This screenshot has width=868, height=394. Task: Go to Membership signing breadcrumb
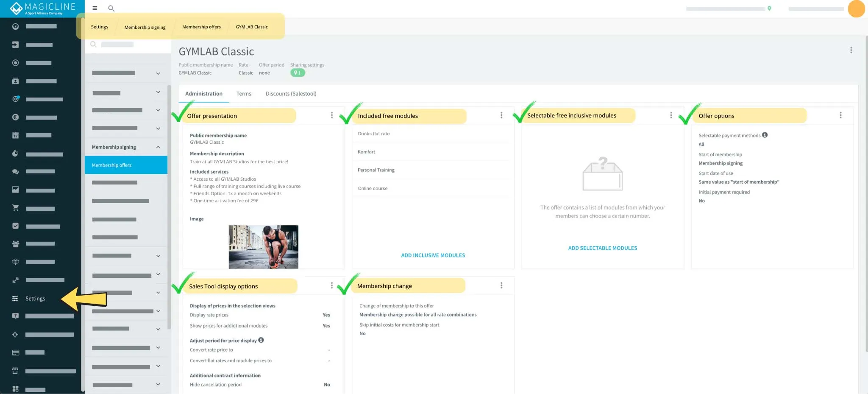point(145,27)
